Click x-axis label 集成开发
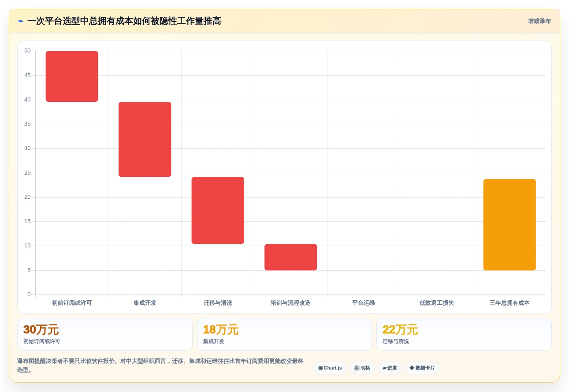The image size is (569, 392). pos(145,303)
